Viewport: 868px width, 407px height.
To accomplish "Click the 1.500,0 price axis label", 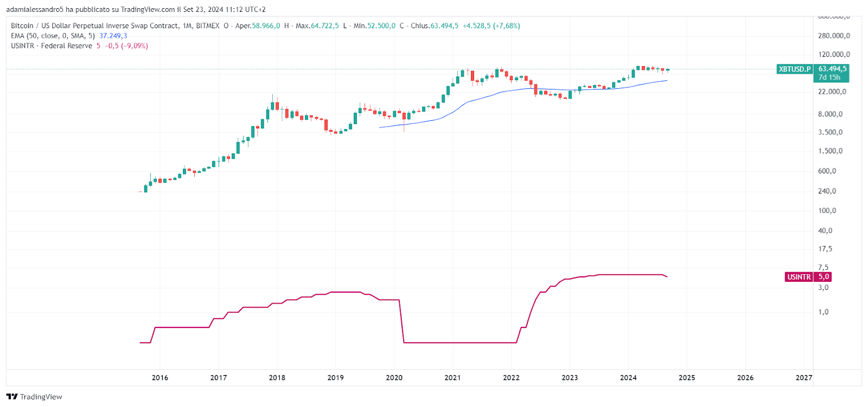I will tap(830, 151).
